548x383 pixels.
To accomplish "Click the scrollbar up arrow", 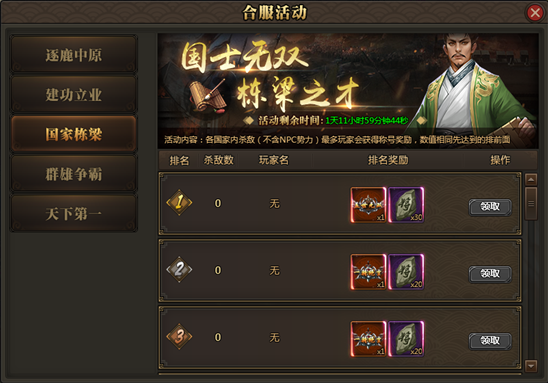I will 531,180.
